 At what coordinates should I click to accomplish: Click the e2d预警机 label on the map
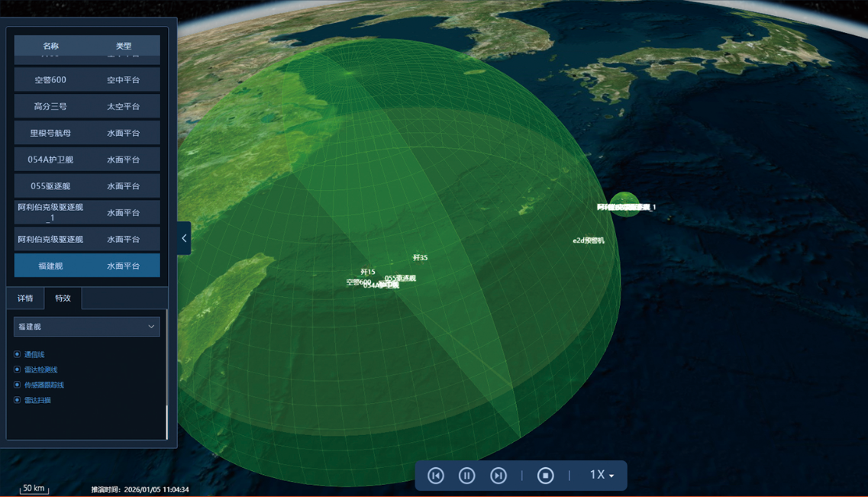(589, 240)
